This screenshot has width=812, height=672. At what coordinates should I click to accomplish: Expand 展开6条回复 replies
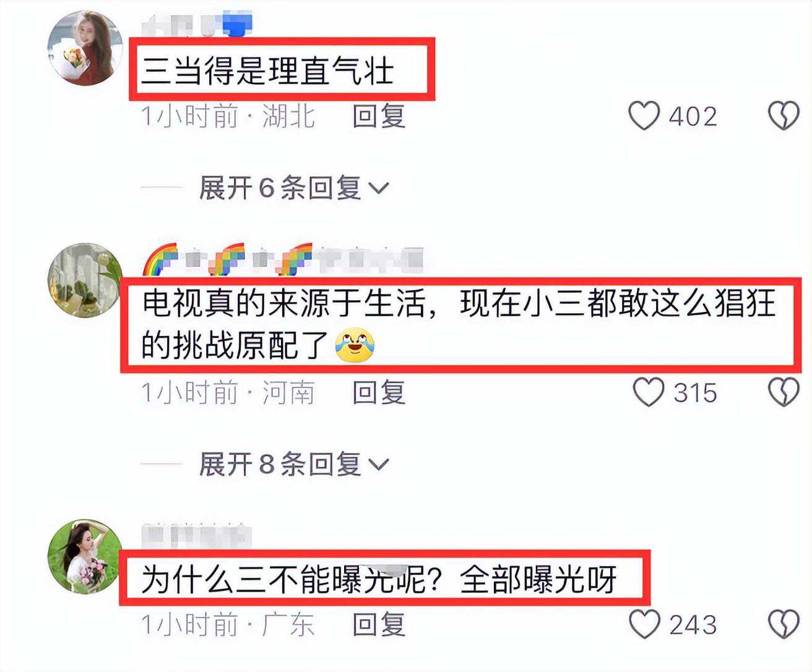293,187
